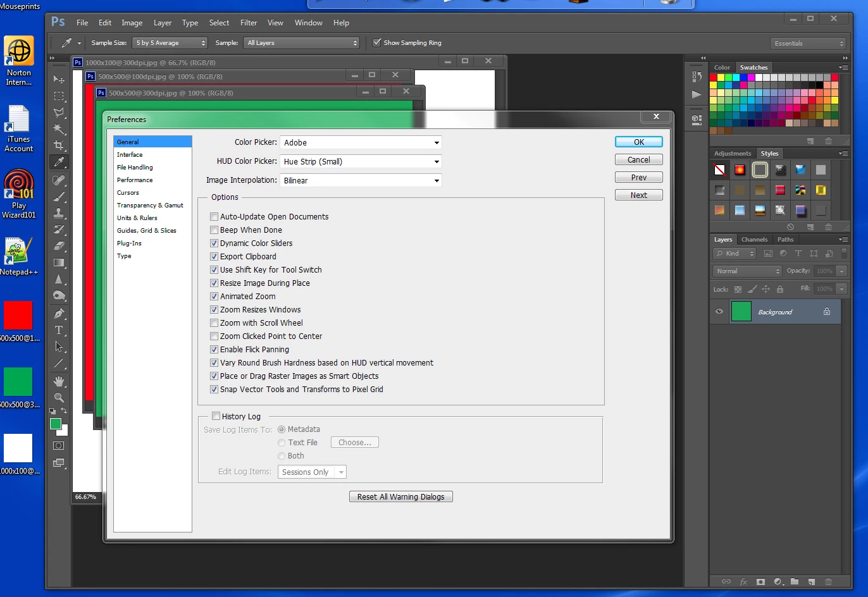Viewport: 868px width, 597px height.
Task: Change screen mode from toolbox
Action: coord(59,463)
